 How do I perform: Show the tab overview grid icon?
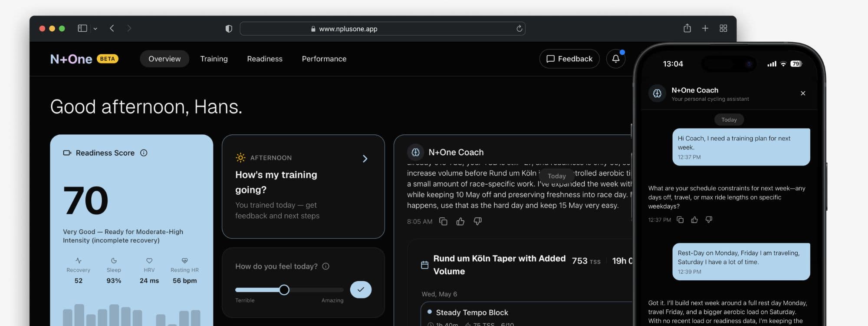pyautogui.click(x=723, y=28)
